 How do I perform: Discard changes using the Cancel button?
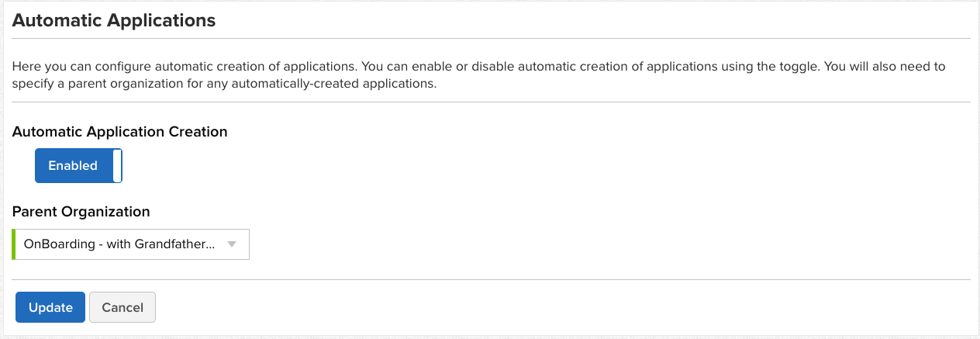point(122,307)
